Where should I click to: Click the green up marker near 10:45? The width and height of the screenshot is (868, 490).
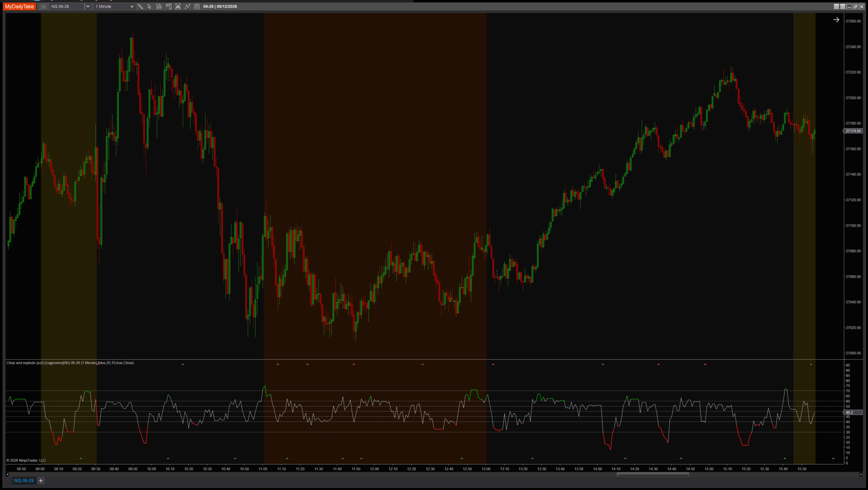pyautogui.click(x=235, y=458)
